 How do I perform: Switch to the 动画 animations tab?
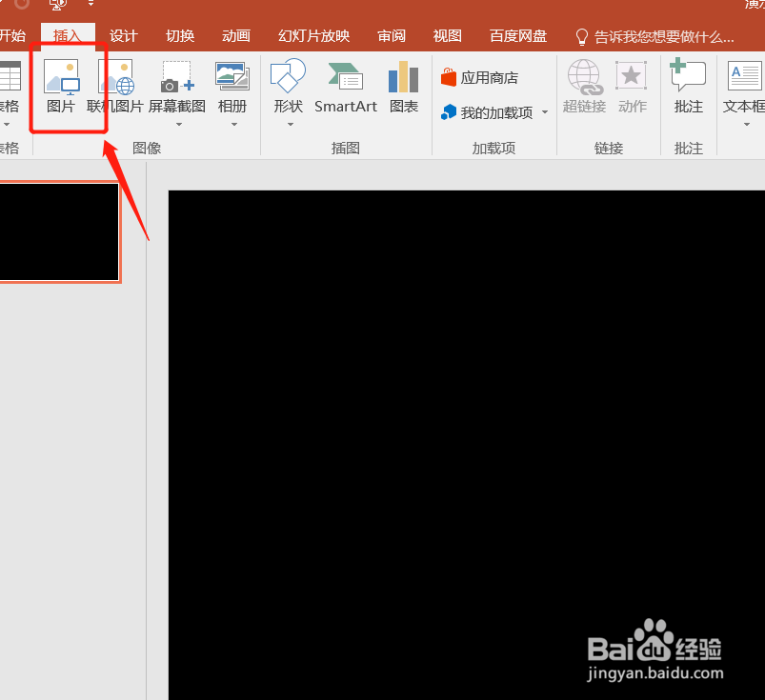coord(236,35)
